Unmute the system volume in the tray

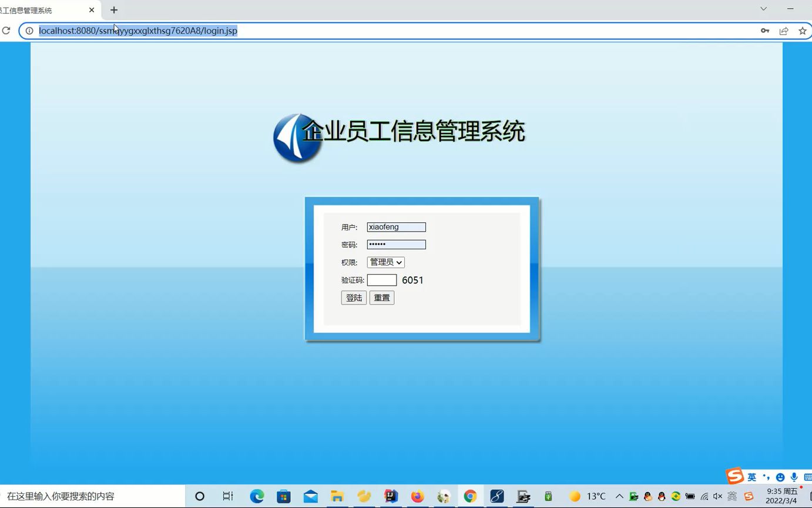point(718,496)
